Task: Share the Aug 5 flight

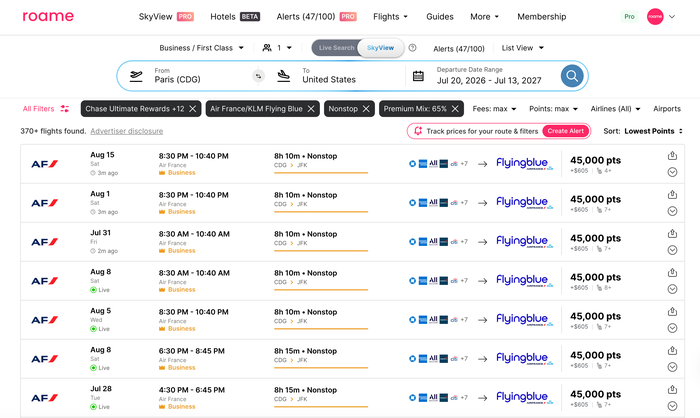Action: coord(672,311)
